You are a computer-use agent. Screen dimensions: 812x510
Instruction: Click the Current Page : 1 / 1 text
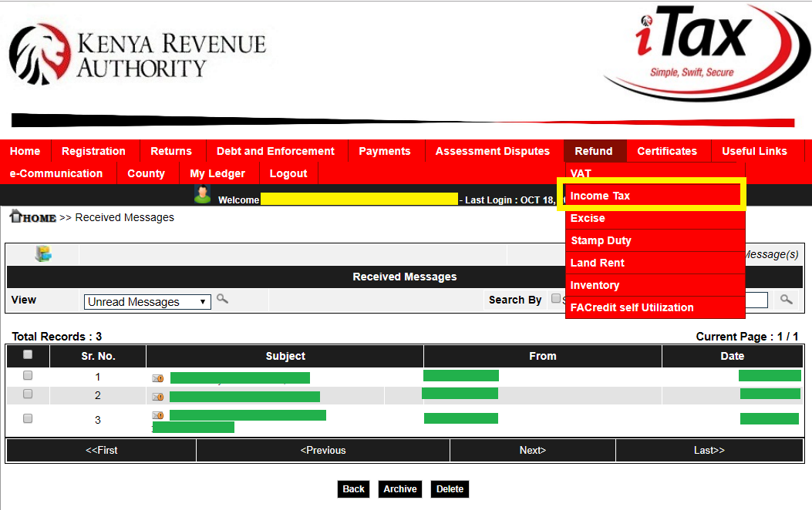point(746,336)
